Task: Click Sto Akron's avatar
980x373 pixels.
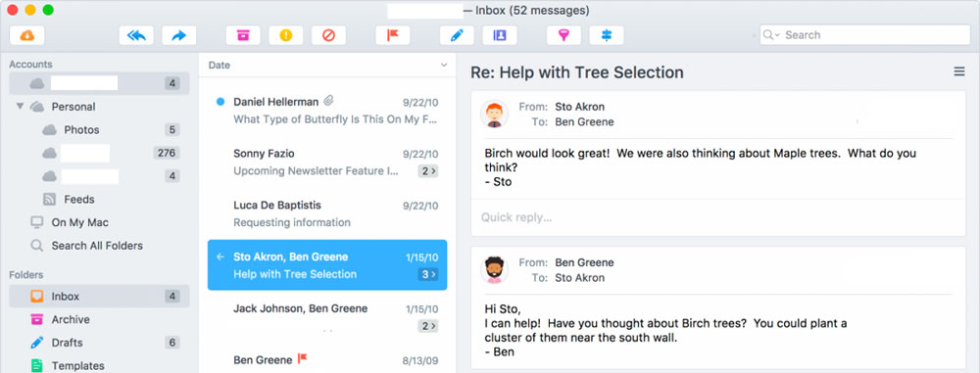Action: click(x=494, y=115)
